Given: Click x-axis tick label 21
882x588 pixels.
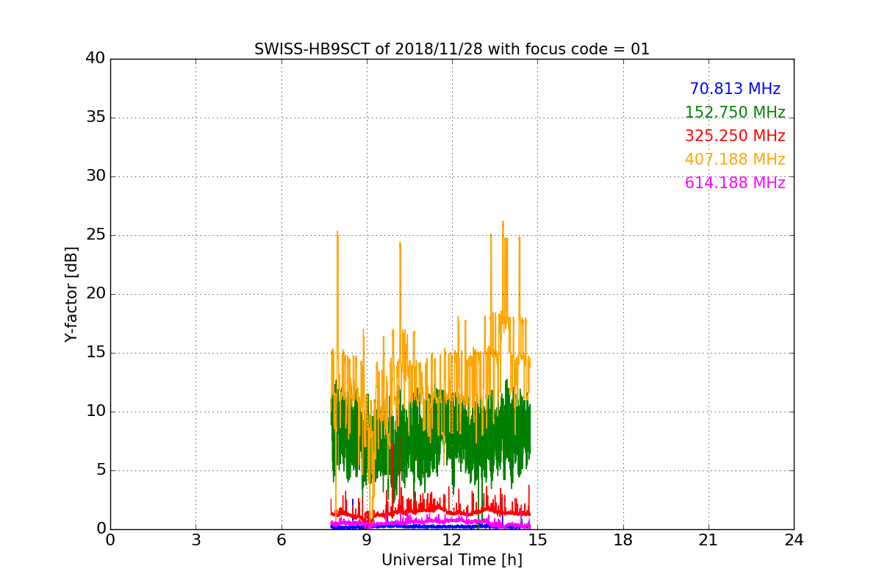Looking at the screenshot, I should [709, 540].
